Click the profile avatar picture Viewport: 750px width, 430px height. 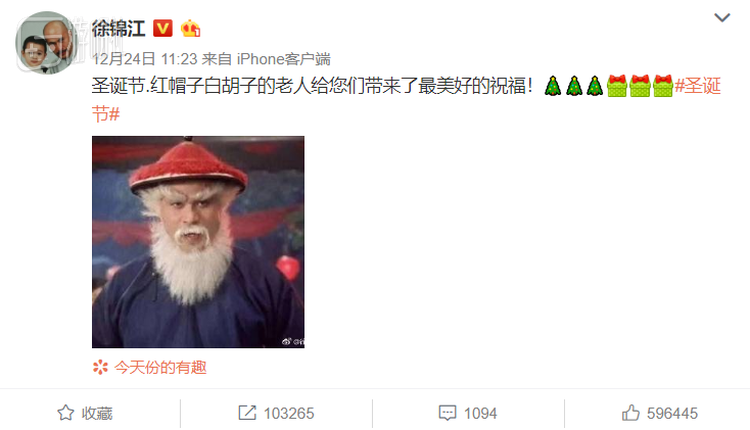[x=46, y=42]
